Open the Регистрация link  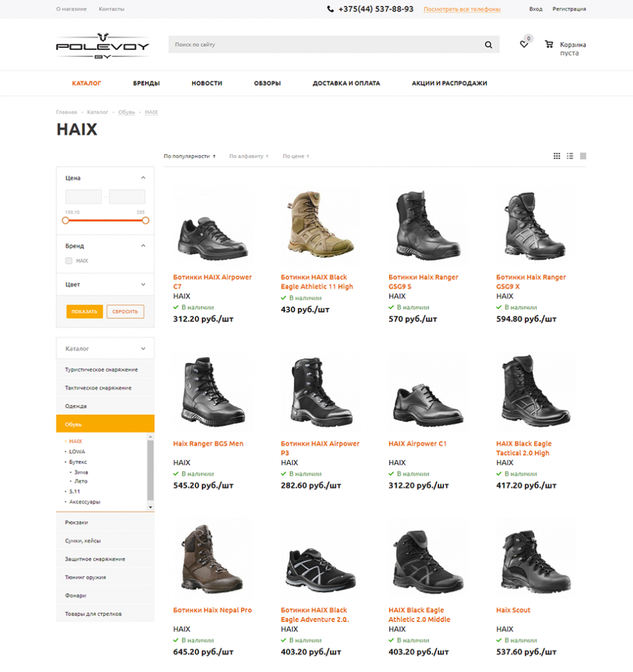tap(569, 9)
